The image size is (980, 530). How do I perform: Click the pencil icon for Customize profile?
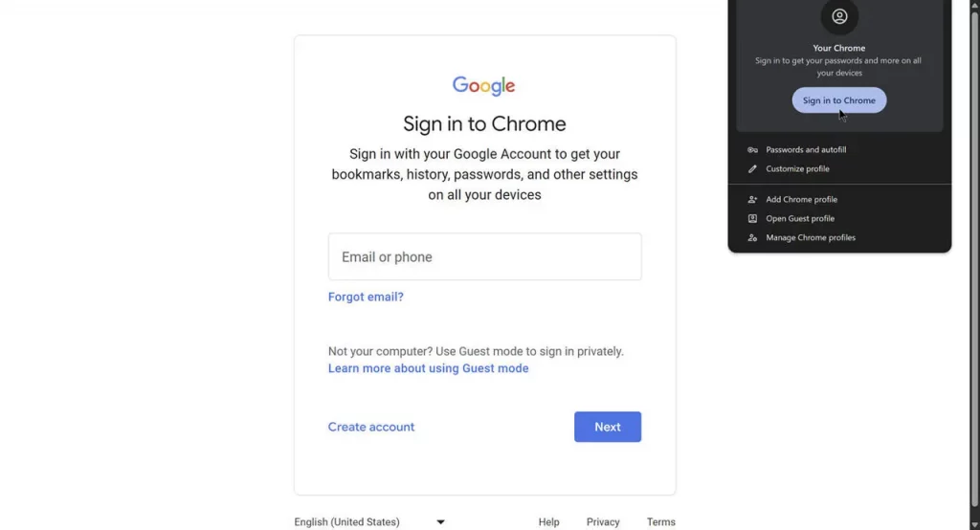(x=752, y=169)
